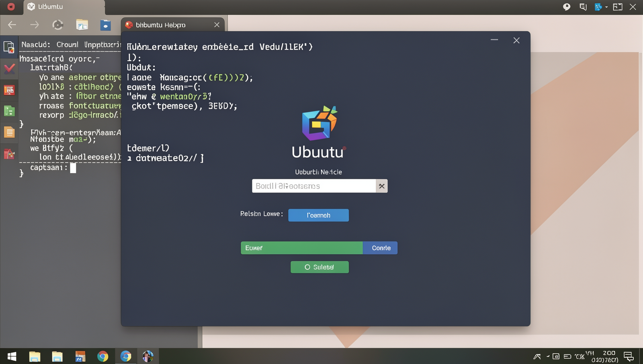This screenshot has height=364, width=643.
Task: Click the datweate02 line in dialog terminal
Action: [166, 158]
